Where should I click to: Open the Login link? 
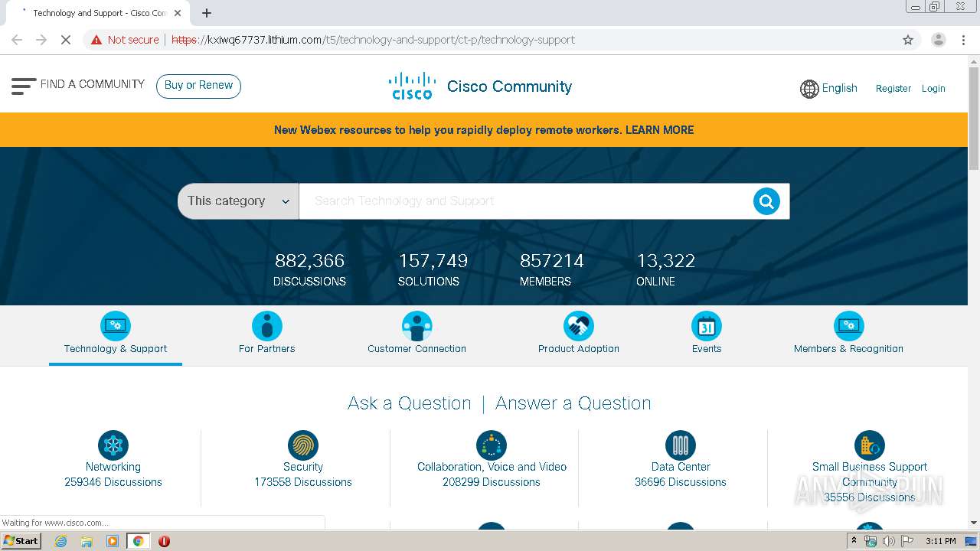(x=933, y=89)
